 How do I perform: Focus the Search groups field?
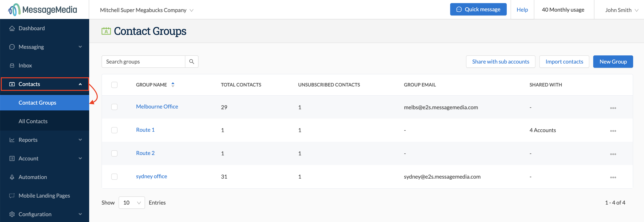pyautogui.click(x=143, y=61)
